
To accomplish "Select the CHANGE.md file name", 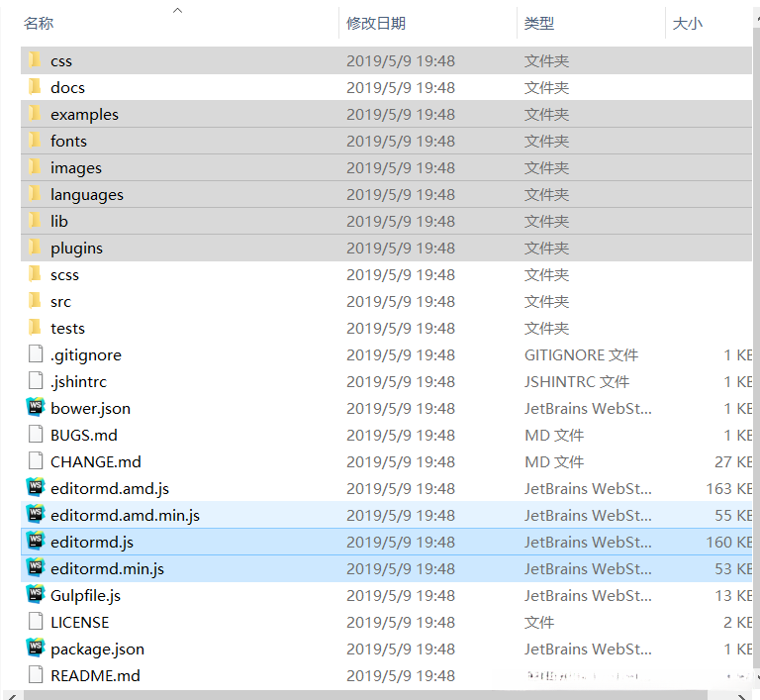I will 95,461.
